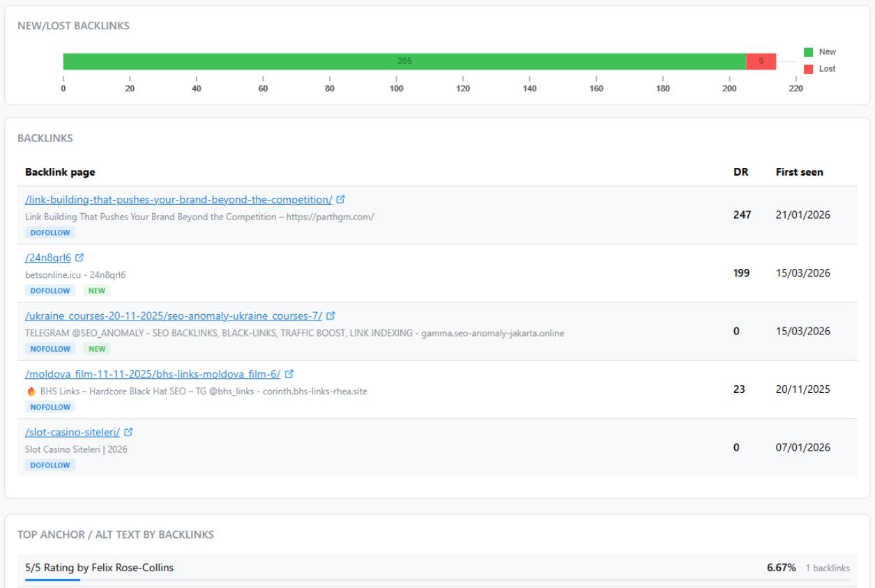Sort the table by First seen column
The width and height of the screenshot is (875, 588).
798,171
